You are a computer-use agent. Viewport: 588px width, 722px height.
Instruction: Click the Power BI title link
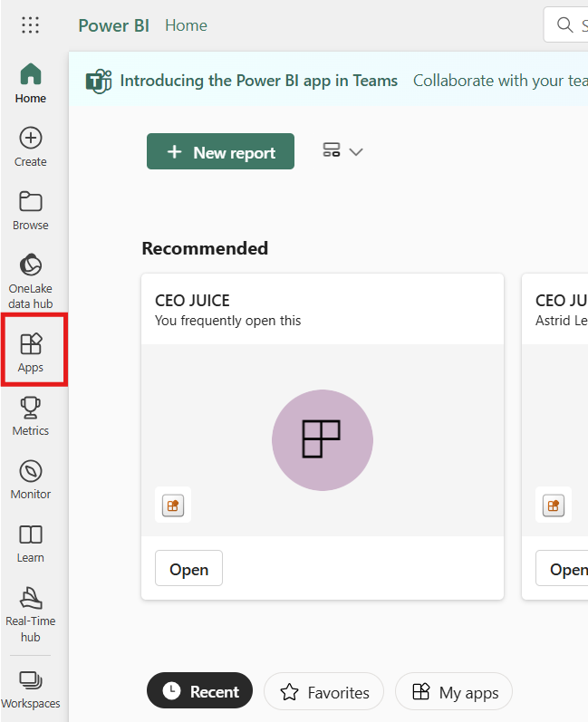[114, 25]
